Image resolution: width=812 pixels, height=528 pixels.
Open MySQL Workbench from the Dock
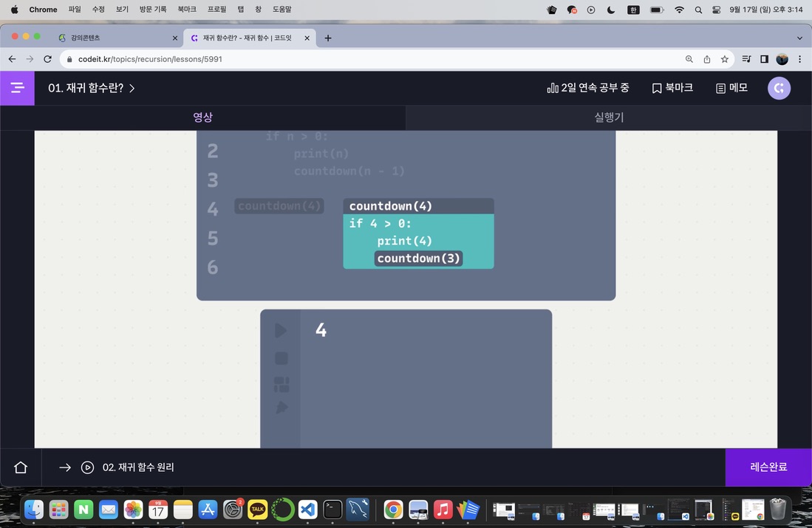point(358,510)
